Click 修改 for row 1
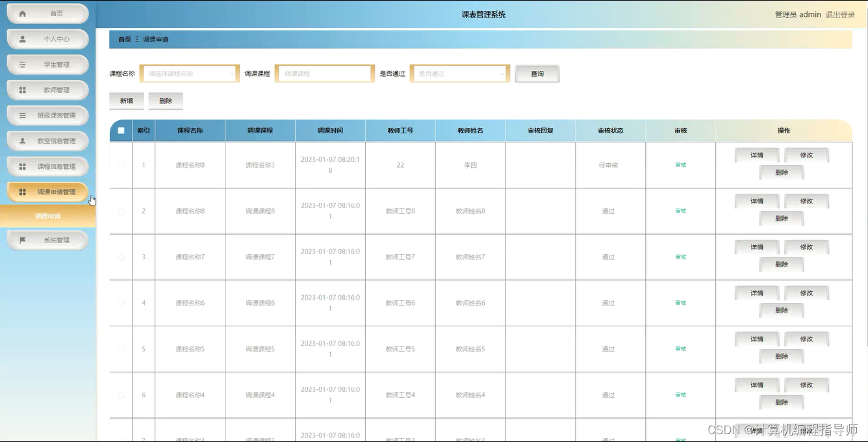 807,155
